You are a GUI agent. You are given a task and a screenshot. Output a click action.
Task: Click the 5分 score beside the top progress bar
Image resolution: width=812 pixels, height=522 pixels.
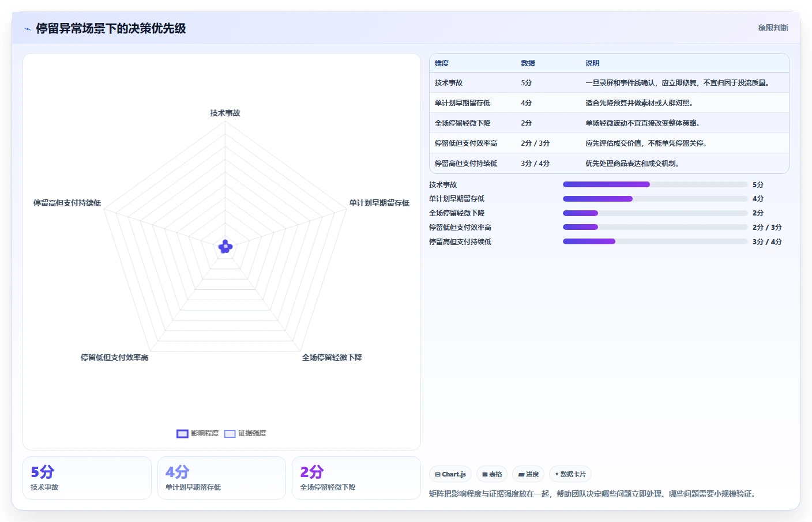pos(758,184)
